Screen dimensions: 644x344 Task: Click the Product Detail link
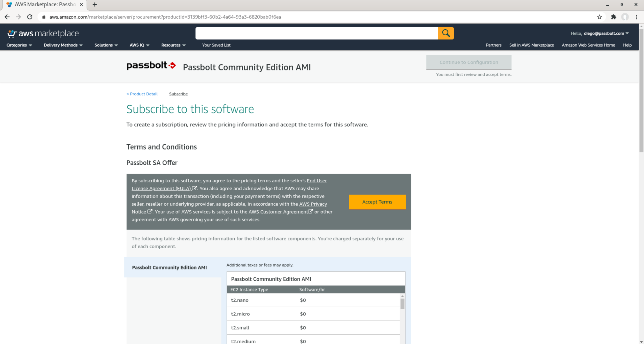point(142,94)
